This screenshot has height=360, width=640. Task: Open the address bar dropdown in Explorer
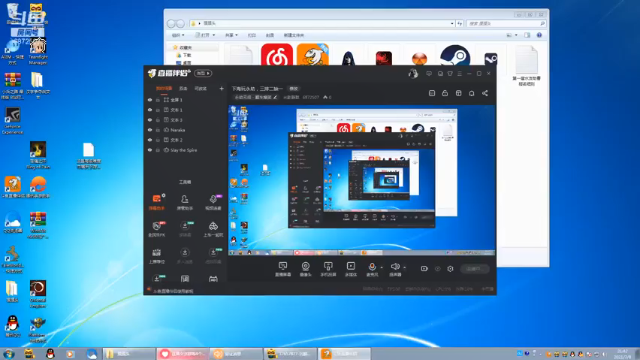452,24
